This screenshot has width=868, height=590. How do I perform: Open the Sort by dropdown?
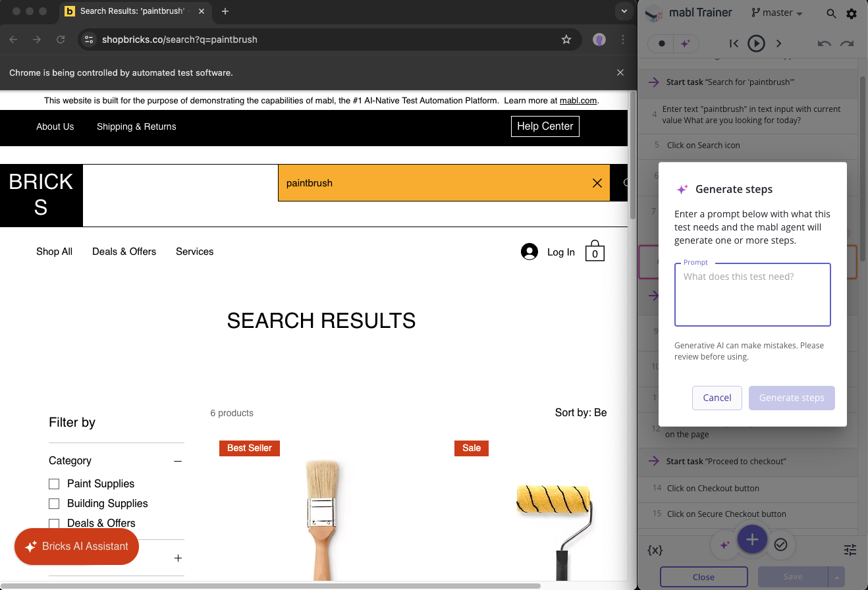pyautogui.click(x=580, y=413)
